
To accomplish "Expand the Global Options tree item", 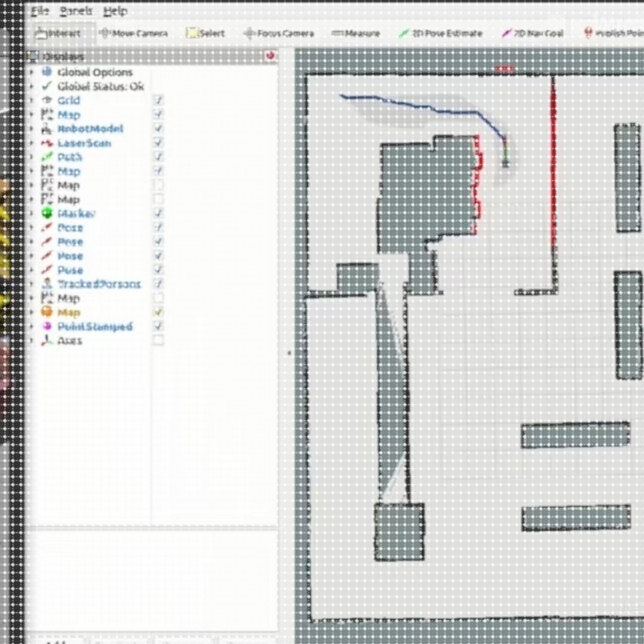I will (32, 72).
